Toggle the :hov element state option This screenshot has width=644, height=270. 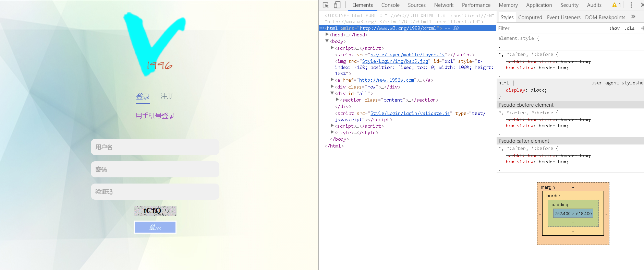pyautogui.click(x=614, y=28)
